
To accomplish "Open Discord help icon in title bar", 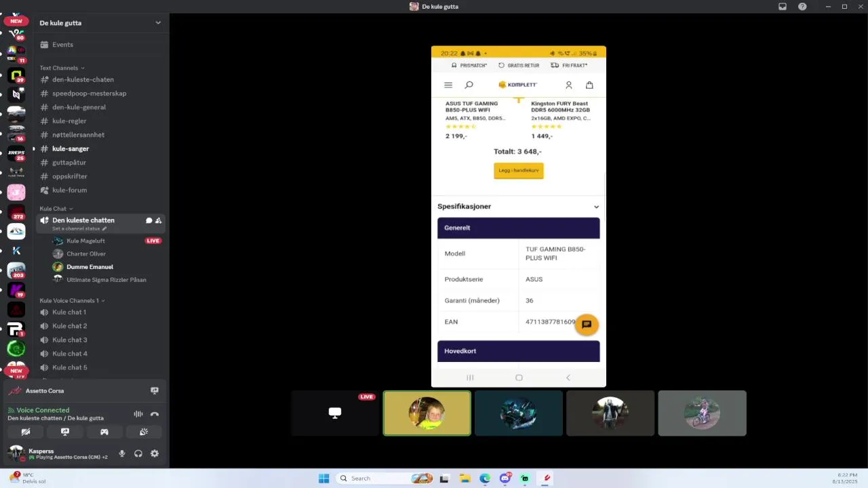I will tap(802, 7).
